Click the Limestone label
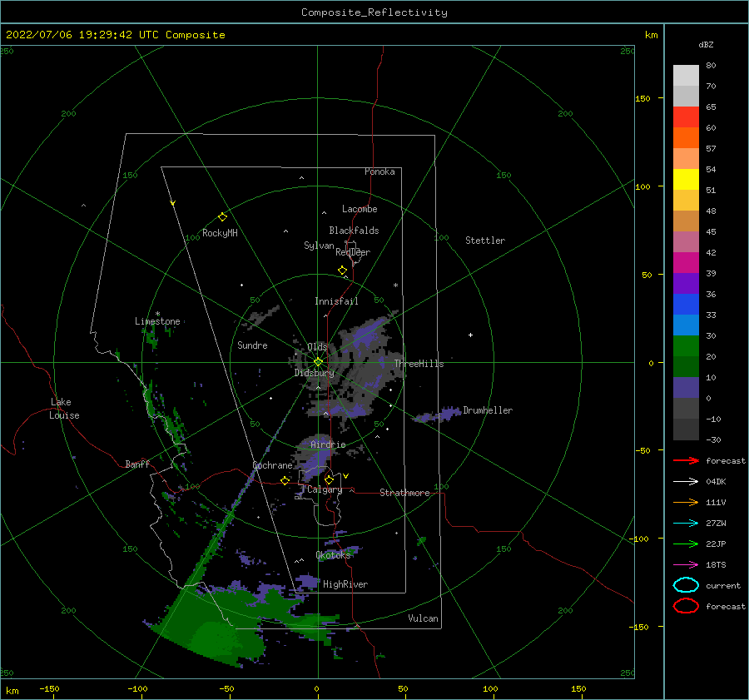The image size is (749, 700). (x=157, y=321)
